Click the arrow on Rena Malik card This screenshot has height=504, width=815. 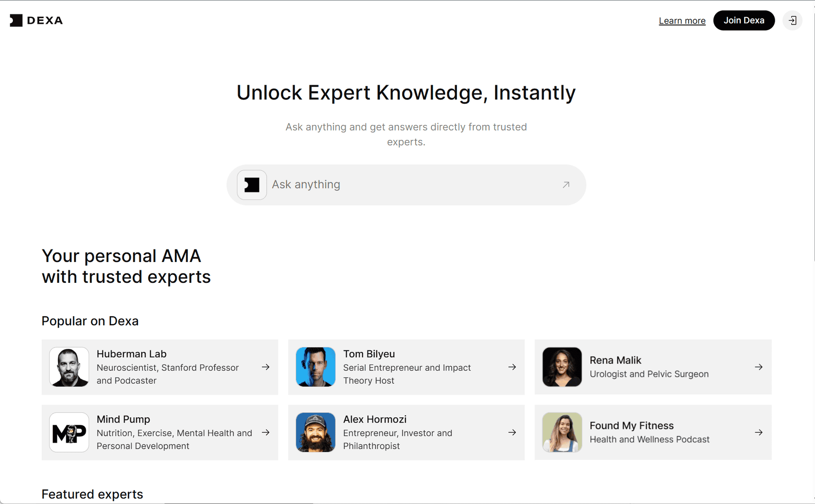pyautogui.click(x=759, y=367)
